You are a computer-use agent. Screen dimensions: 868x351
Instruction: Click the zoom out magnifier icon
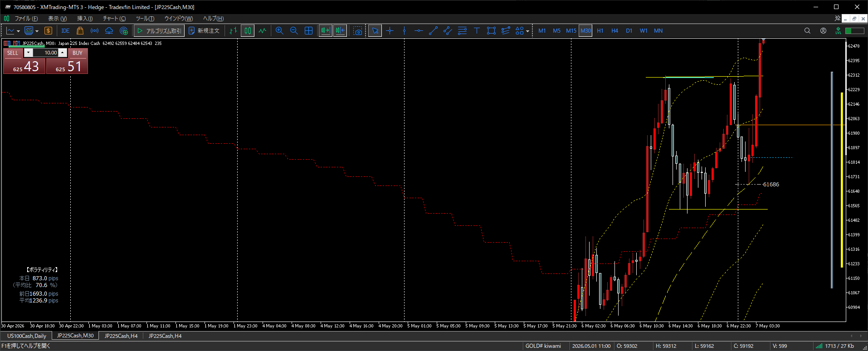tap(294, 31)
